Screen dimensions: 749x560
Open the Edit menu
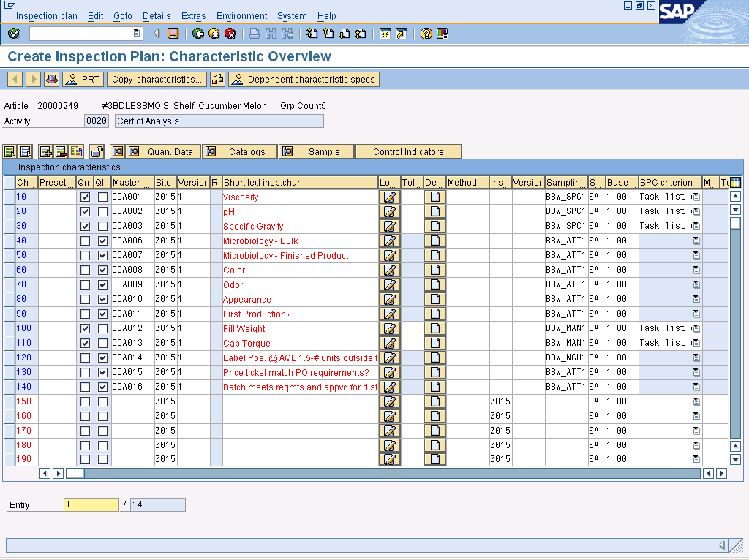(96, 16)
